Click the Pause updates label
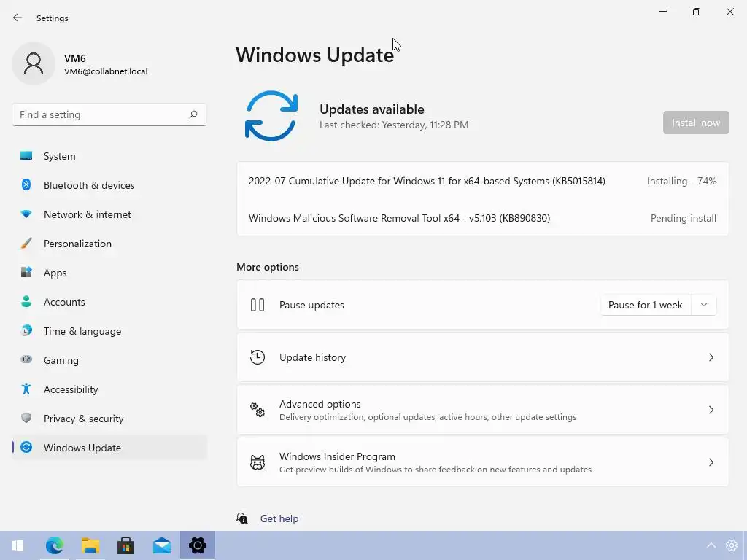This screenshot has width=747, height=560. 311,305
